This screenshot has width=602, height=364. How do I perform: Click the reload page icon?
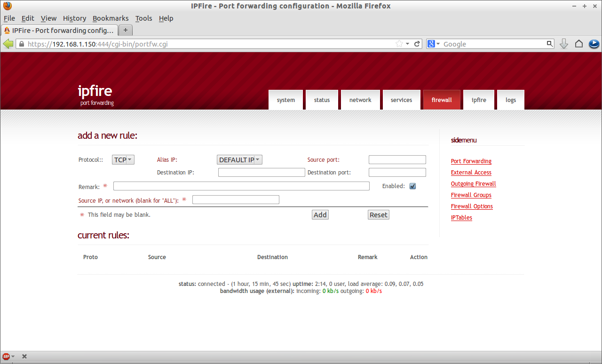pos(417,44)
